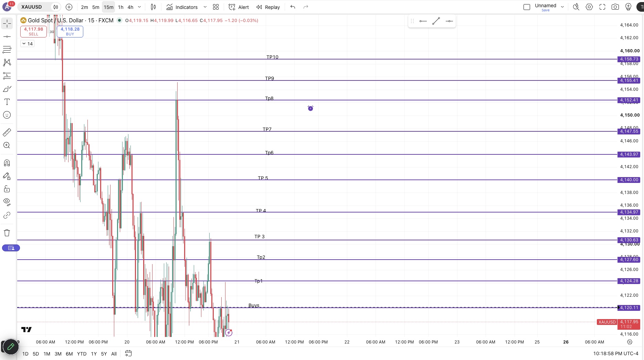Open the Indicators dialog
This screenshot has height=360, width=644.
(182, 7)
